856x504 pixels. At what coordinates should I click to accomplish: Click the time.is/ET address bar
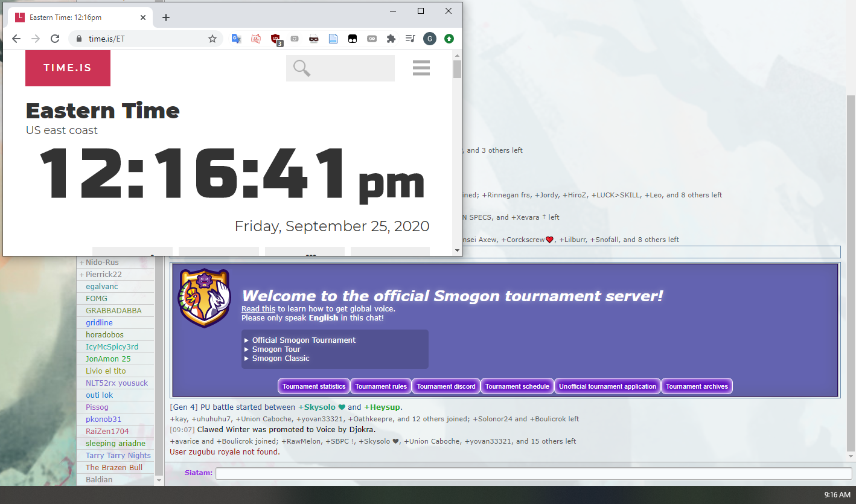pyautogui.click(x=145, y=39)
